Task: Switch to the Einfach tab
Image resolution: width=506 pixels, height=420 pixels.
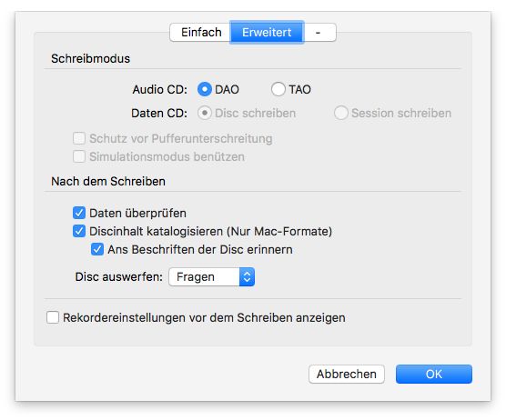Action: (200, 32)
